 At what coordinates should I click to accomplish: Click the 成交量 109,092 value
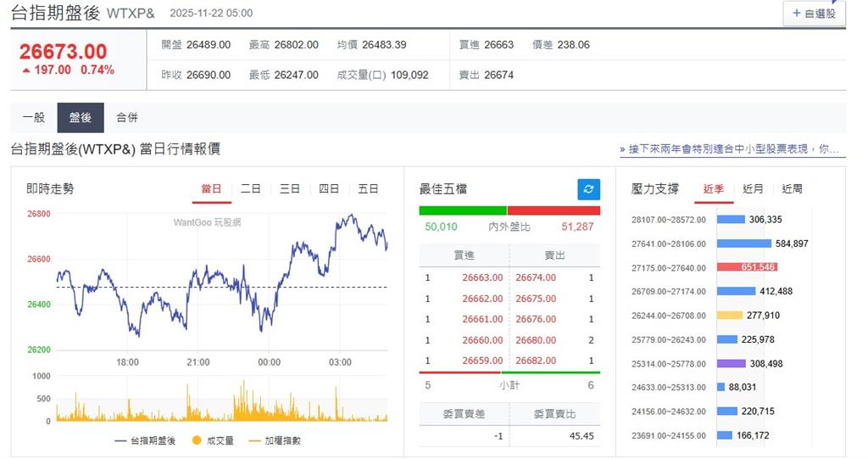(x=409, y=75)
